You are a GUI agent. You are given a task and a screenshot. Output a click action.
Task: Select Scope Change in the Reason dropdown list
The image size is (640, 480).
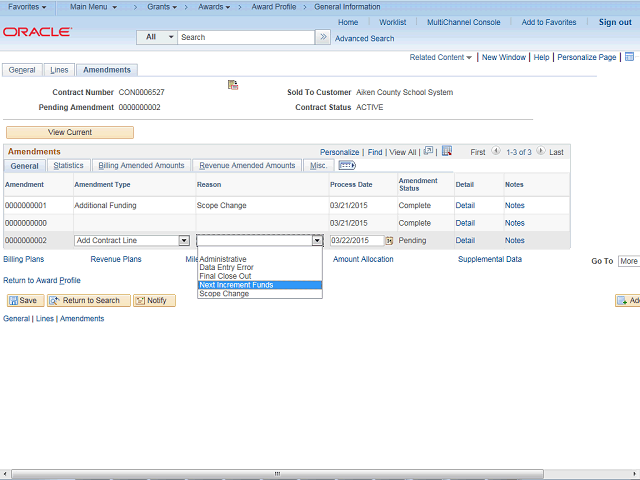260,293
